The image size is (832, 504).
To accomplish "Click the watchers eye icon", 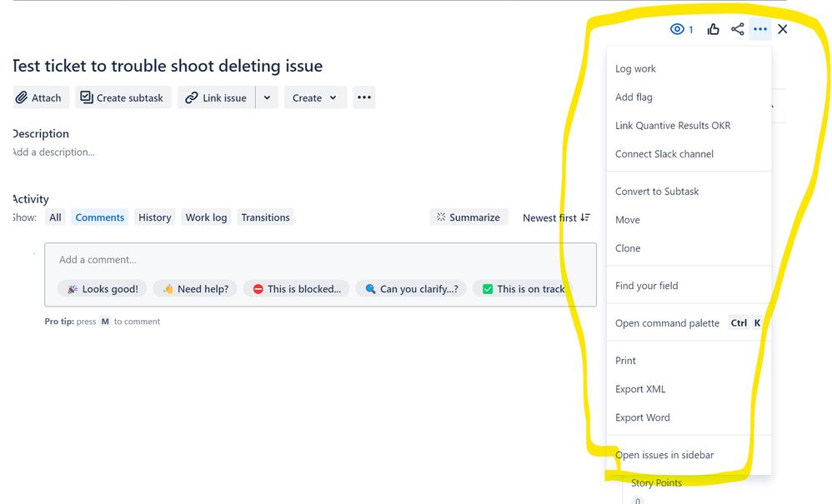I will click(676, 29).
